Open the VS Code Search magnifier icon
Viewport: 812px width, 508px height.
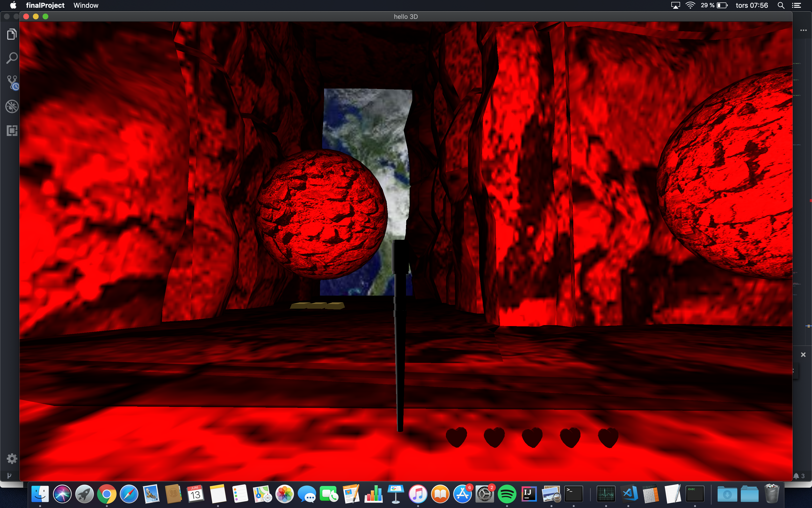[12, 58]
